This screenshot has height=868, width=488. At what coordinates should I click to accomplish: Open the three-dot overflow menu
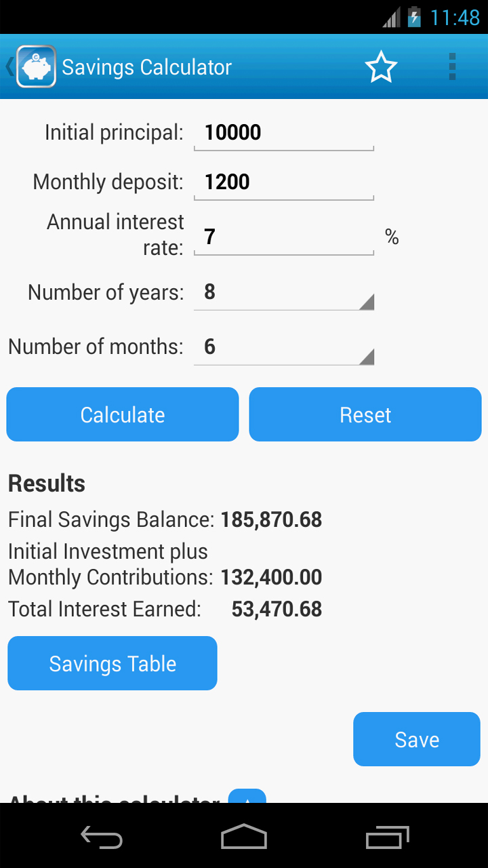click(452, 67)
